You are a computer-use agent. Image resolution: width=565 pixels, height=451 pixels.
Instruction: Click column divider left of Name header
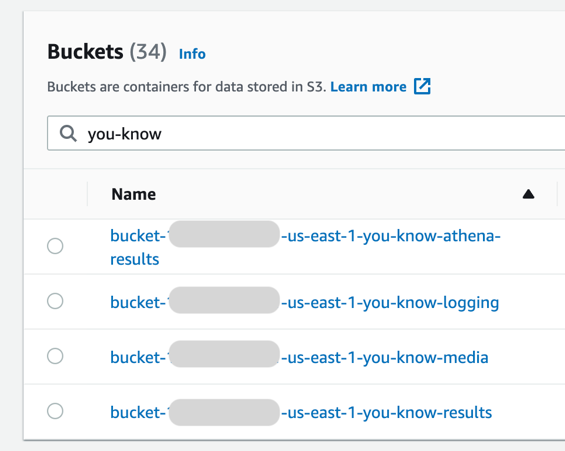click(88, 194)
